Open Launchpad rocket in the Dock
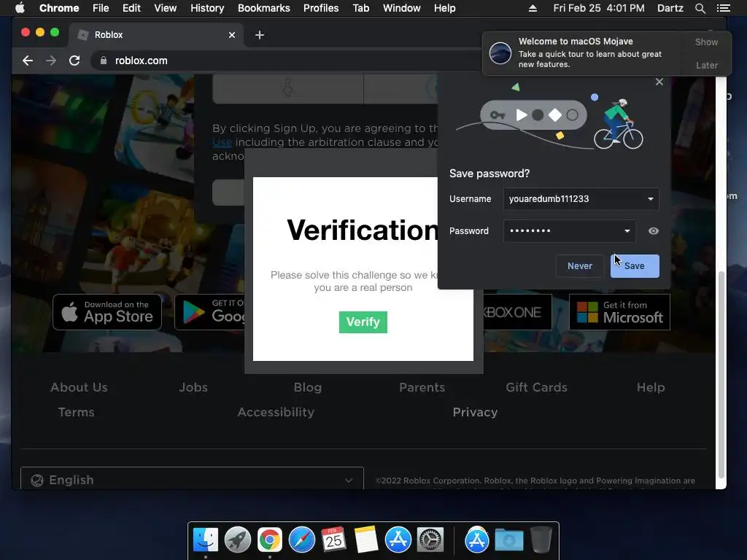 point(238,540)
